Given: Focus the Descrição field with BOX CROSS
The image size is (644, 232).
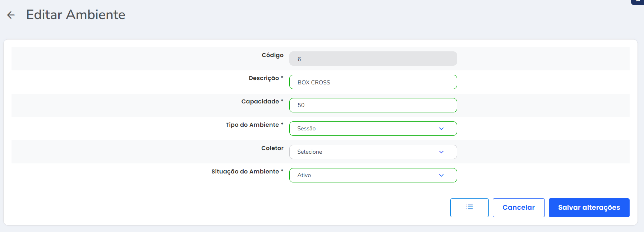Looking at the screenshot, I should tap(373, 82).
